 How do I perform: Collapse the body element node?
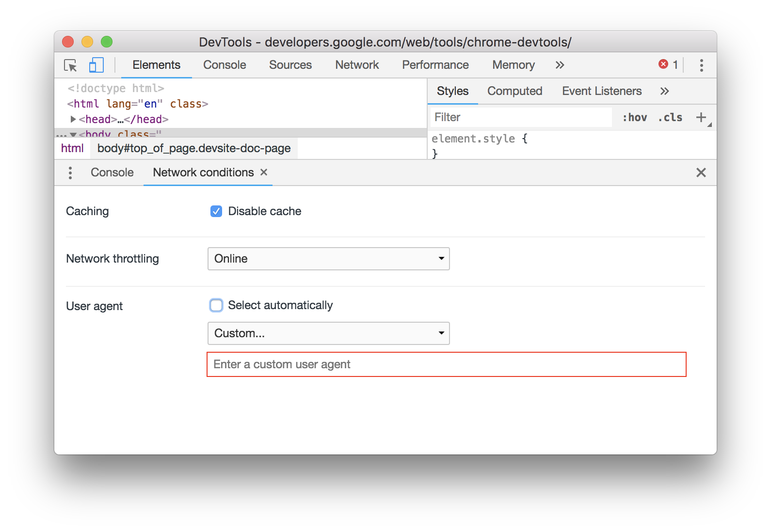click(73, 134)
